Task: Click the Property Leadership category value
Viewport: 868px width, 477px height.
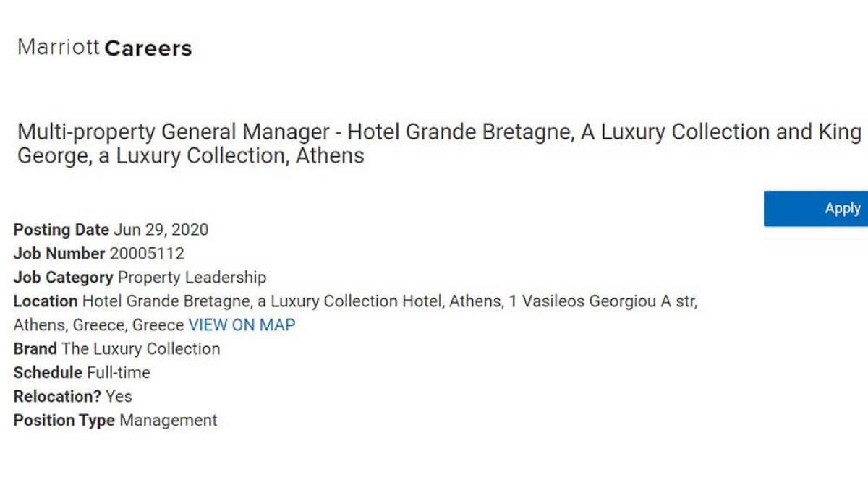Action: [x=192, y=278]
